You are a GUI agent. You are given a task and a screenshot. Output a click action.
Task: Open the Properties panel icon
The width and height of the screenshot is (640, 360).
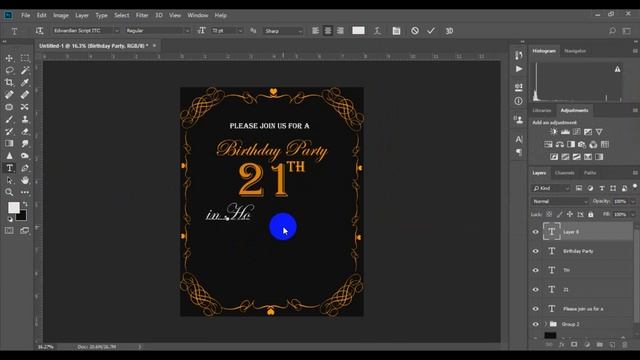point(518,87)
